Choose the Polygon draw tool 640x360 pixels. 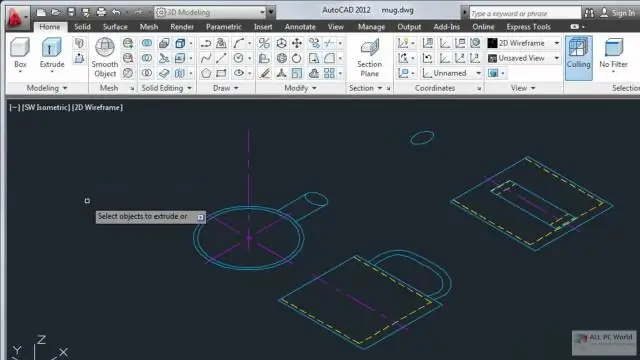206,73
